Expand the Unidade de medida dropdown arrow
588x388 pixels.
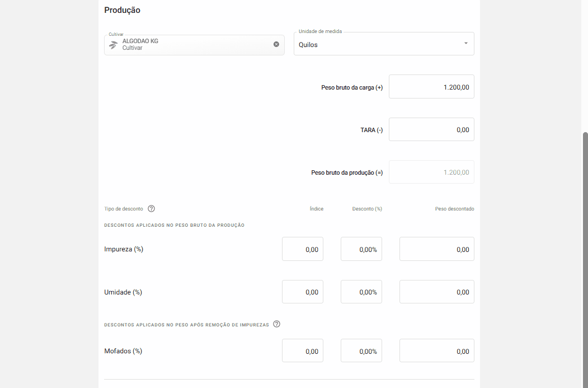465,44
